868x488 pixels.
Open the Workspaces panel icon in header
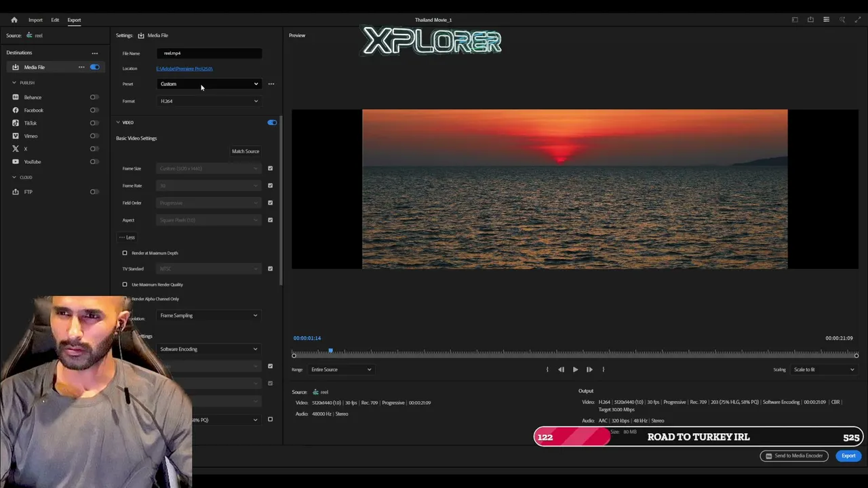pos(795,20)
